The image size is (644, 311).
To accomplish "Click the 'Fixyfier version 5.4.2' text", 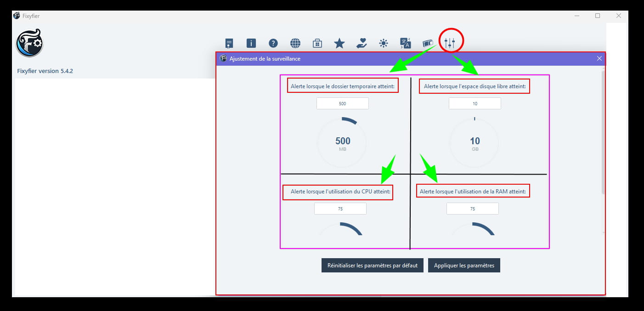I will [x=45, y=71].
